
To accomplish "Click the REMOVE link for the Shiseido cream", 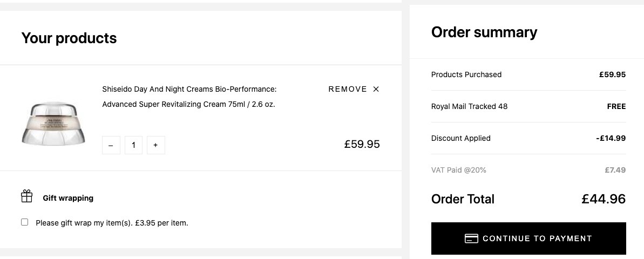I will pyautogui.click(x=348, y=89).
